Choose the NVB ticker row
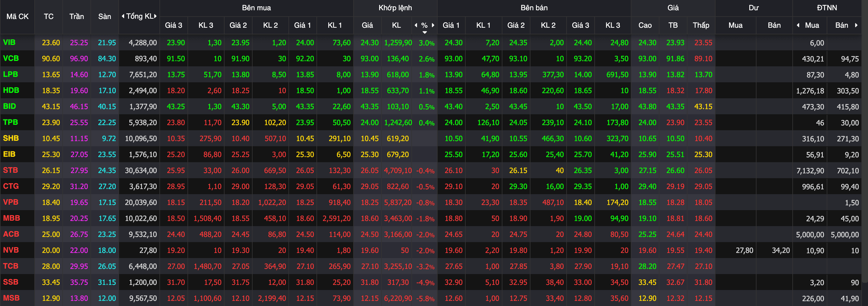The height and width of the screenshot is (306, 868). [11, 250]
